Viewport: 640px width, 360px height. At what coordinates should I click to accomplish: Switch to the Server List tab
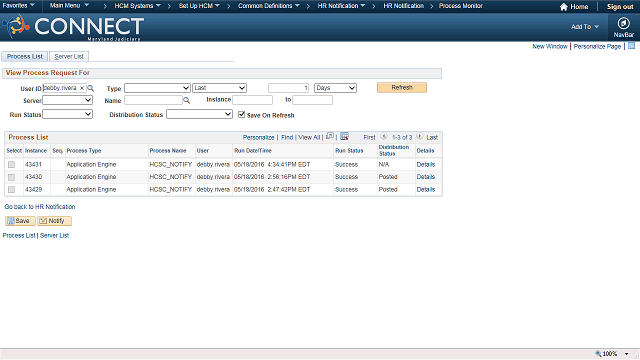pos(69,56)
